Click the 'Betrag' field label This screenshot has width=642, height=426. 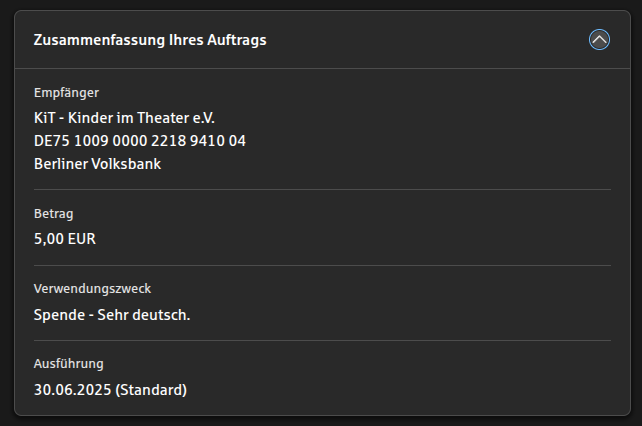(x=54, y=214)
